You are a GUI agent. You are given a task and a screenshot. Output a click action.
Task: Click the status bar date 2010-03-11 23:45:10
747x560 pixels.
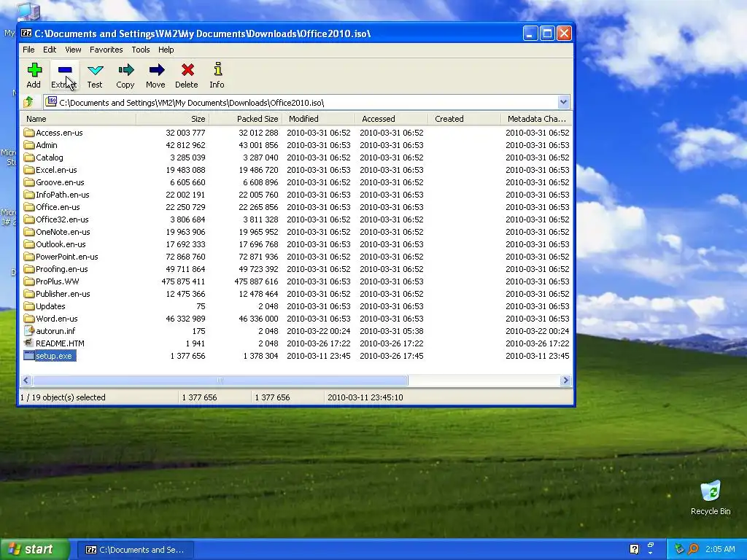coord(365,397)
